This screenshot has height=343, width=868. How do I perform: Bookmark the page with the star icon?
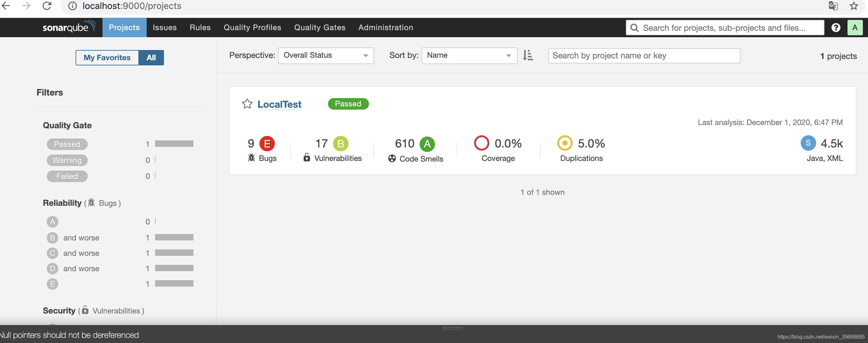[x=854, y=6]
